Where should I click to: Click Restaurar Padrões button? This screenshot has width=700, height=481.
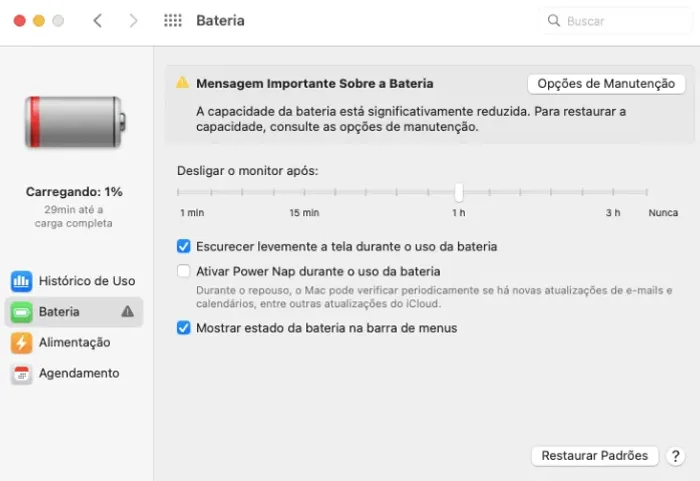pyautogui.click(x=595, y=456)
